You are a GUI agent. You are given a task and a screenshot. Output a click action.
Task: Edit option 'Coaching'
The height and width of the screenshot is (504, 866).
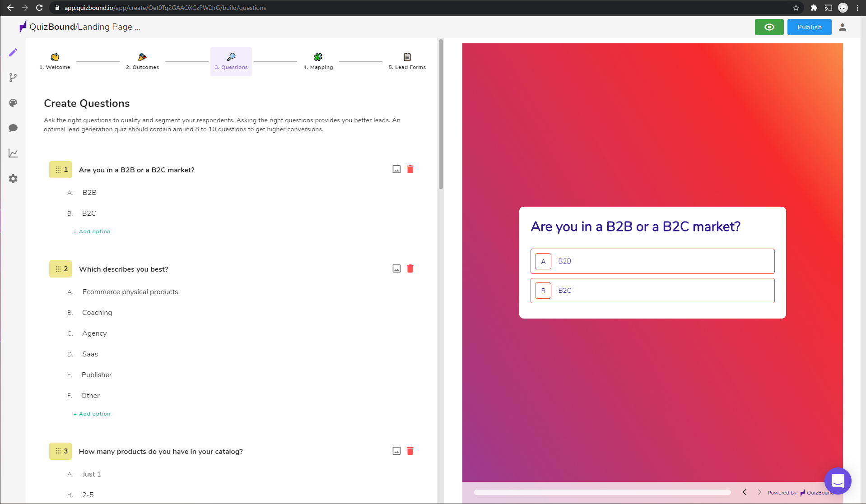click(x=97, y=313)
